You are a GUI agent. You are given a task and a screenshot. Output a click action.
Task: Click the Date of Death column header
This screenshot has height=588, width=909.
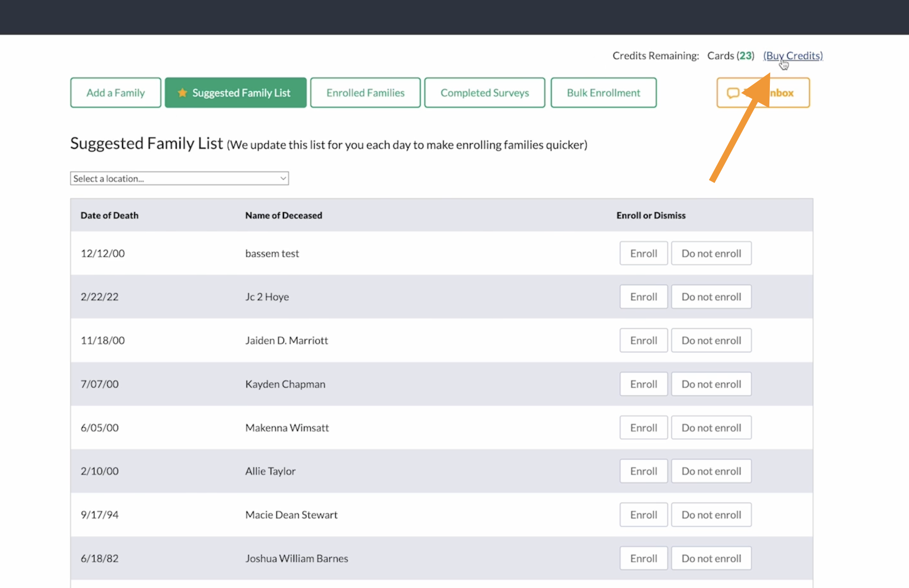(x=109, y=215)
